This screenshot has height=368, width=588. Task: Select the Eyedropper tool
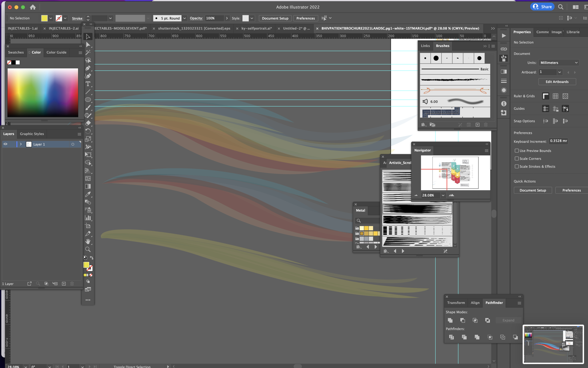point(88,194)
